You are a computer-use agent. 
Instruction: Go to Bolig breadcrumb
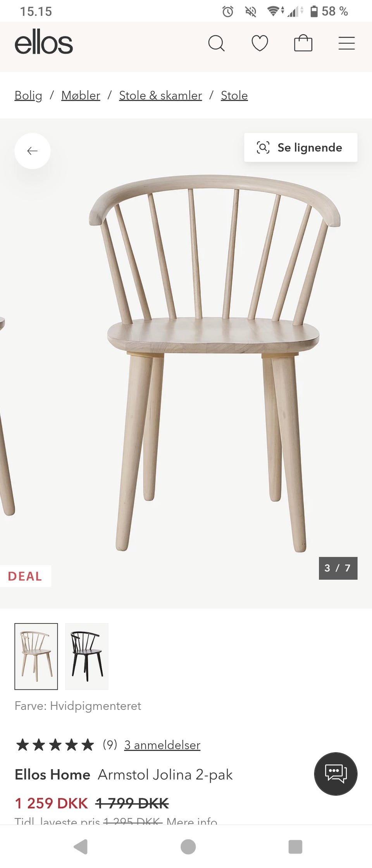tap(28, 95)
